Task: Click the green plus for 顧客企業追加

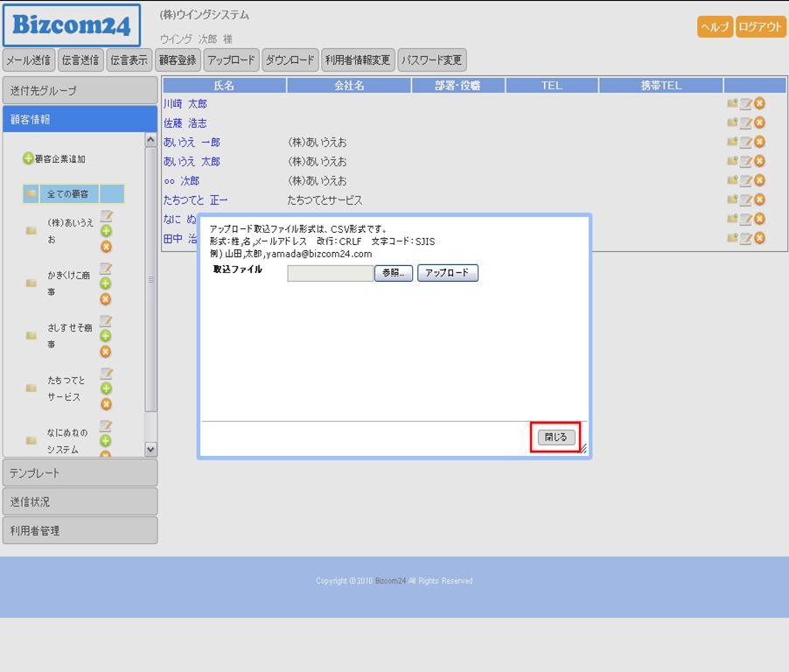Action: tap(28, 159)
